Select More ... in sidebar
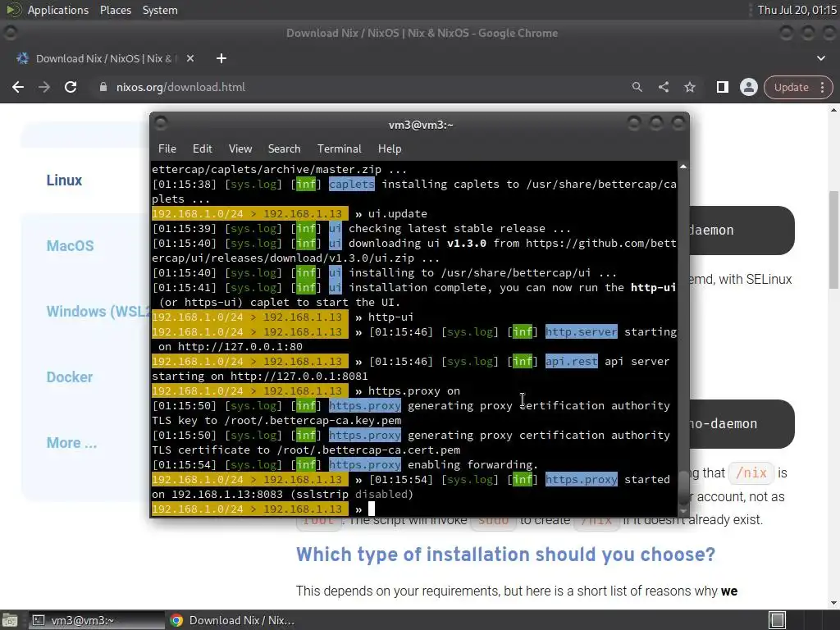840x630 pixels. point(72,443)
